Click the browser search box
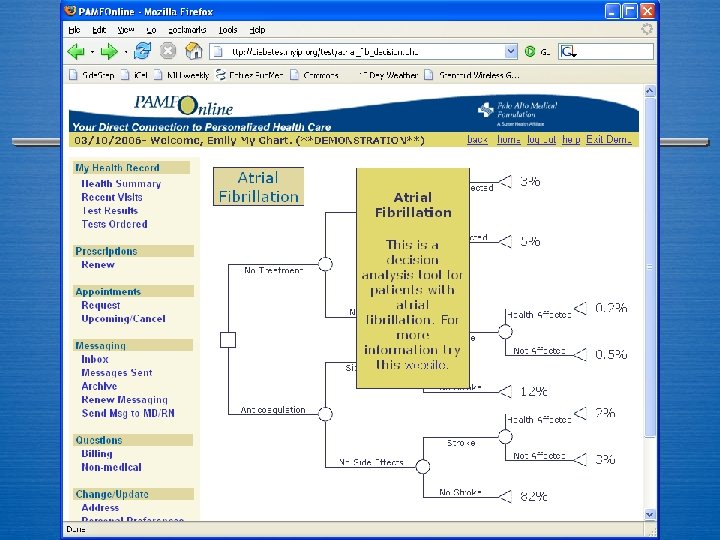The width and height of the screenshot is (720, 540). [x=606, y=51]
